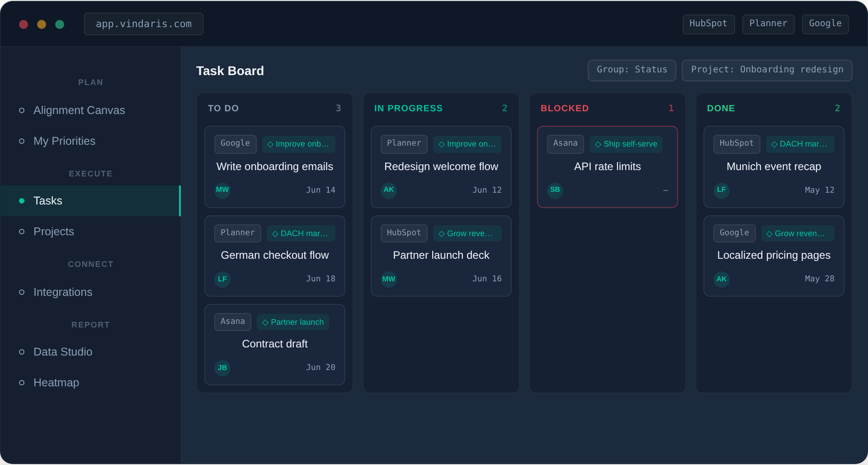Go to My Priorities
The image size is (868, 465).
90,141
